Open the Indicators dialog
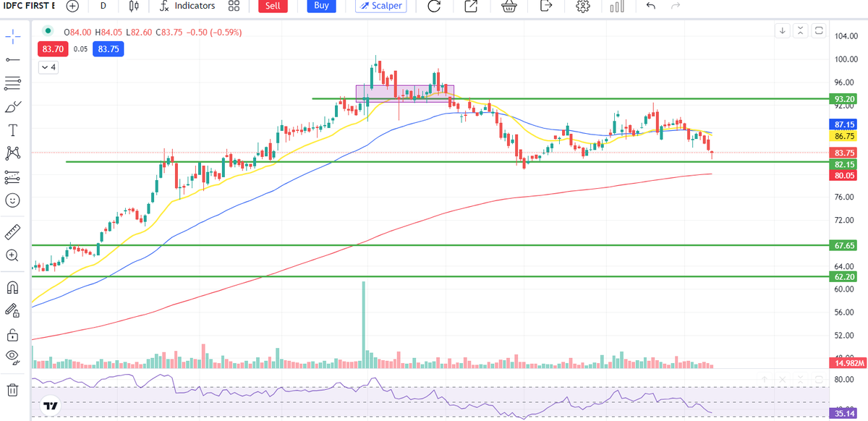Image resolution: width=868 pixels, height=421 pixels. click(x=188, y=6)
